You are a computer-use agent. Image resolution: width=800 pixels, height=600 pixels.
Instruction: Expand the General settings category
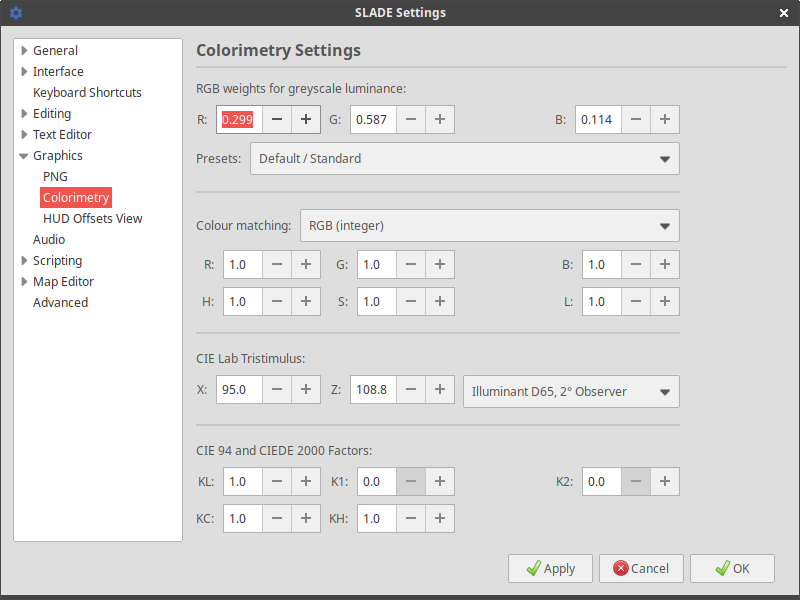[x=24, y=51]
